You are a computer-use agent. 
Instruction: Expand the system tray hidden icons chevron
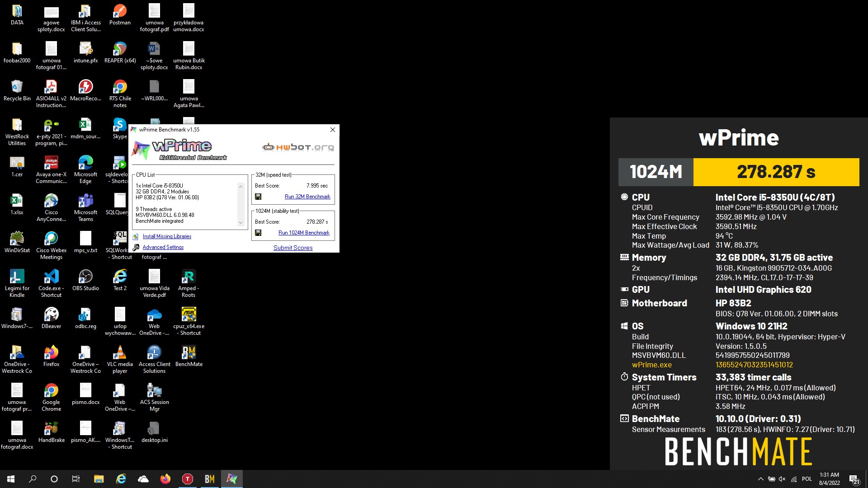pyautogui.click(x=760, y=479)
